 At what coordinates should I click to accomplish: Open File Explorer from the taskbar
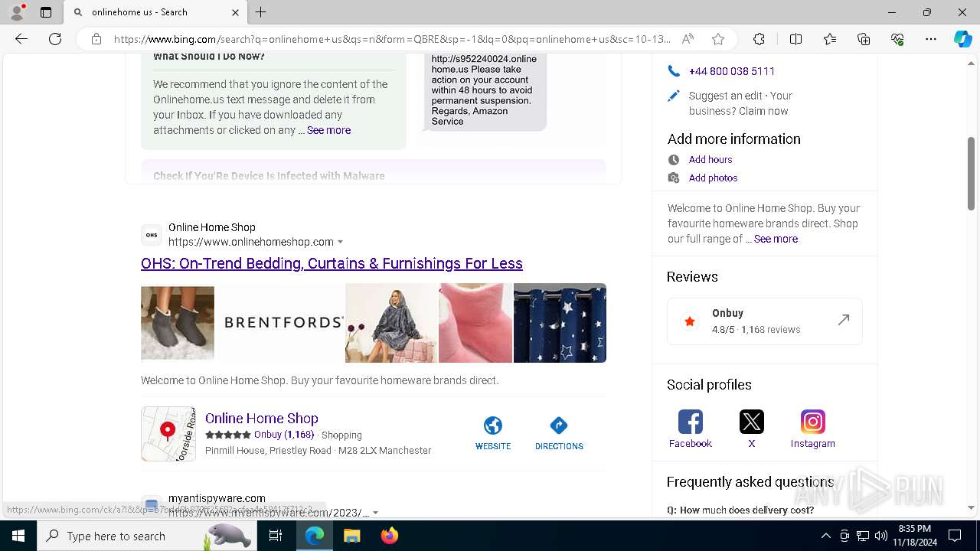tap(351, 536)
